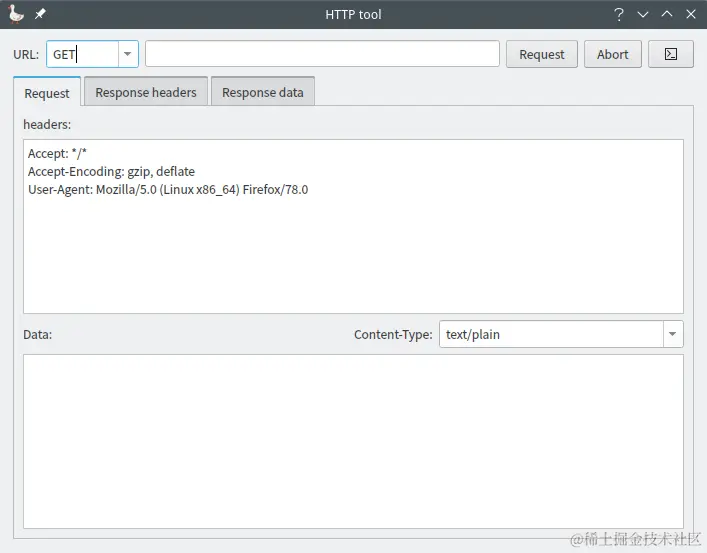This screenshot has width=707, height=553.
Task: Click inside the Data body text area
Action: tap(354, 441)
